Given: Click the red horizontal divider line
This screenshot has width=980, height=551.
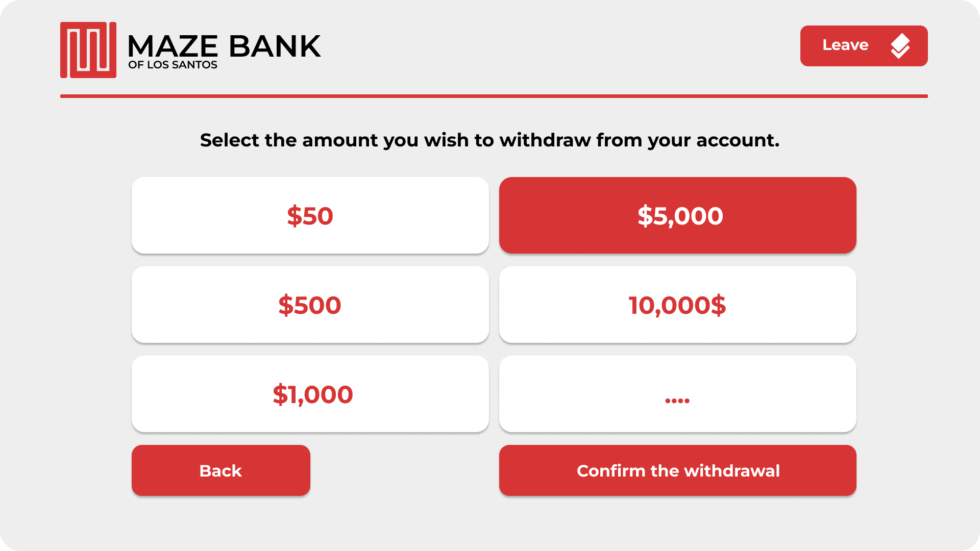Looking at the screenshot, I should click(494, 96).
